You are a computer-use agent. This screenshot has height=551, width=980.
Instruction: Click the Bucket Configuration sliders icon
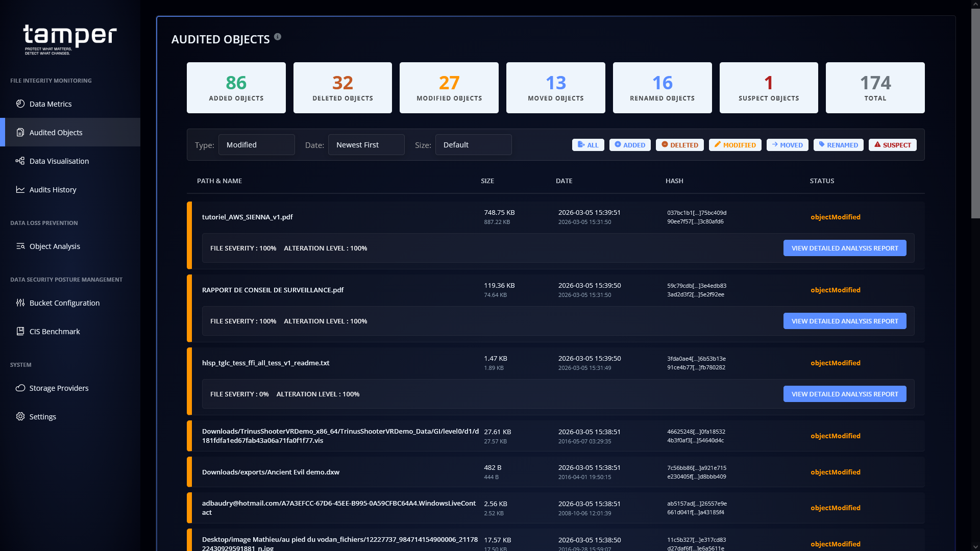pos(20,303)
